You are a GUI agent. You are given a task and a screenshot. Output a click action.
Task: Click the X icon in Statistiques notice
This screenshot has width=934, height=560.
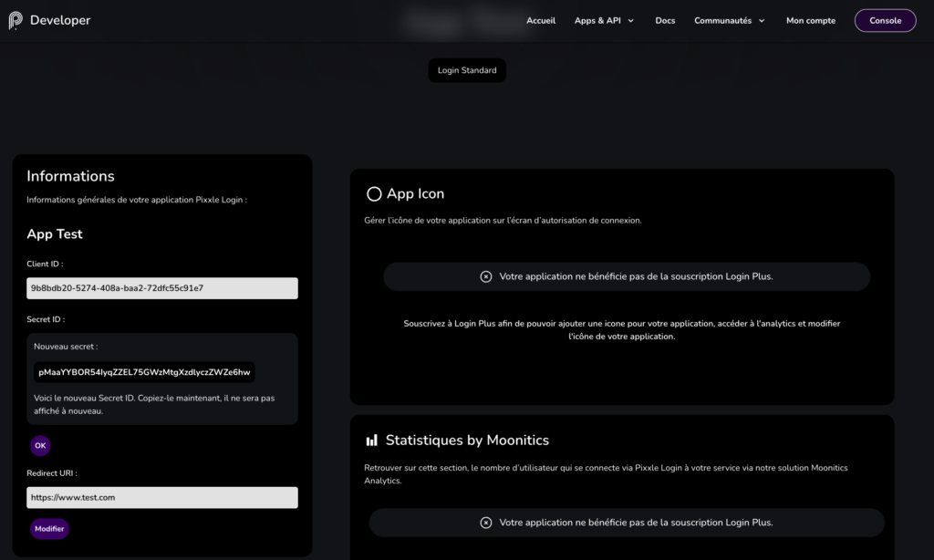[x=486, y=523]
